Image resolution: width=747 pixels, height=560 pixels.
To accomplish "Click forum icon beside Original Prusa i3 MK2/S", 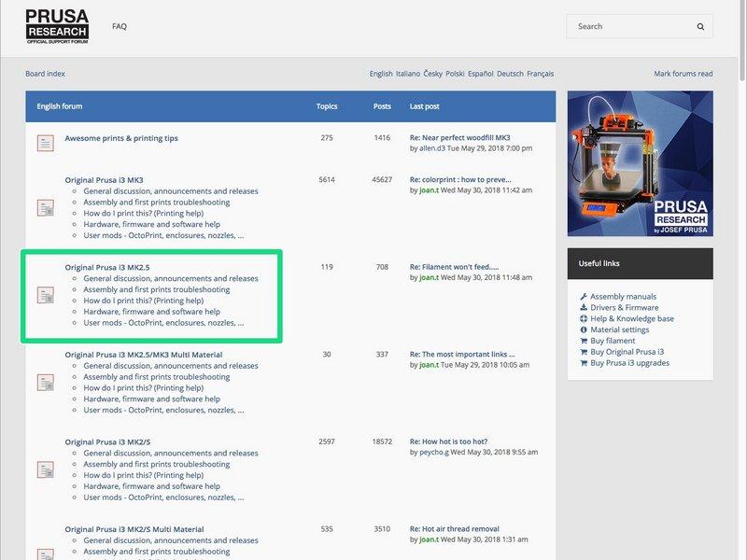I will pos(45,469).
